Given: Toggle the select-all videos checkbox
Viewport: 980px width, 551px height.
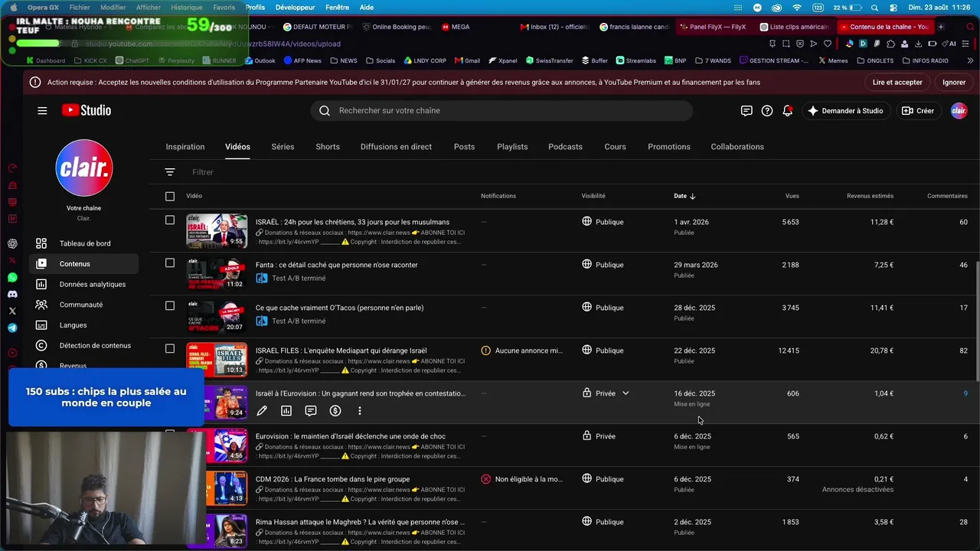Looking at the screenshot, I should (x=170, y=197).
